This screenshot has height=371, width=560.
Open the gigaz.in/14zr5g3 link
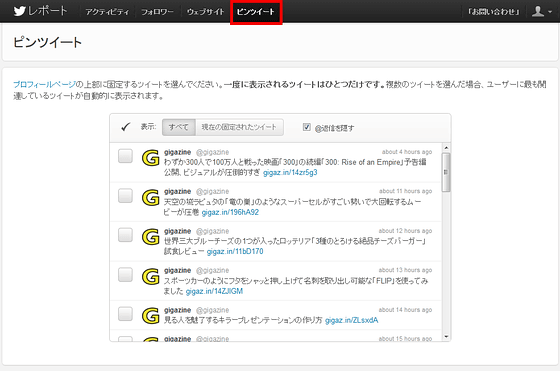[x=290, y=172]
